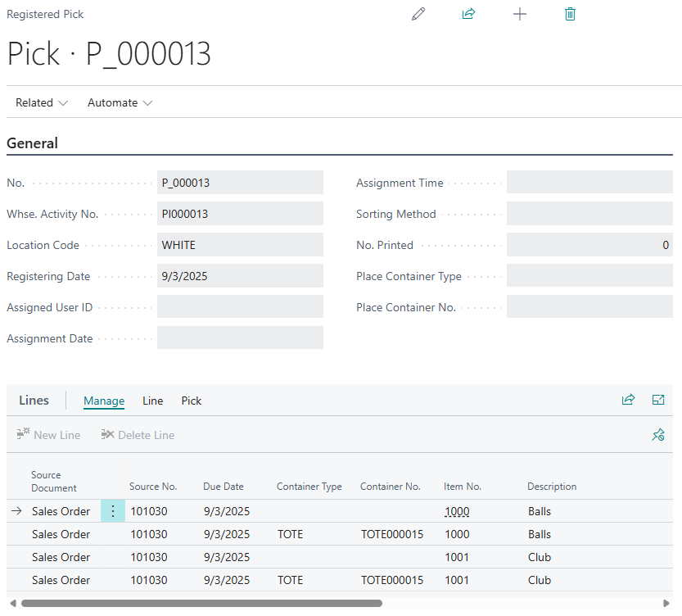Open the Automate dropdown menu

(x=120, y=102)
